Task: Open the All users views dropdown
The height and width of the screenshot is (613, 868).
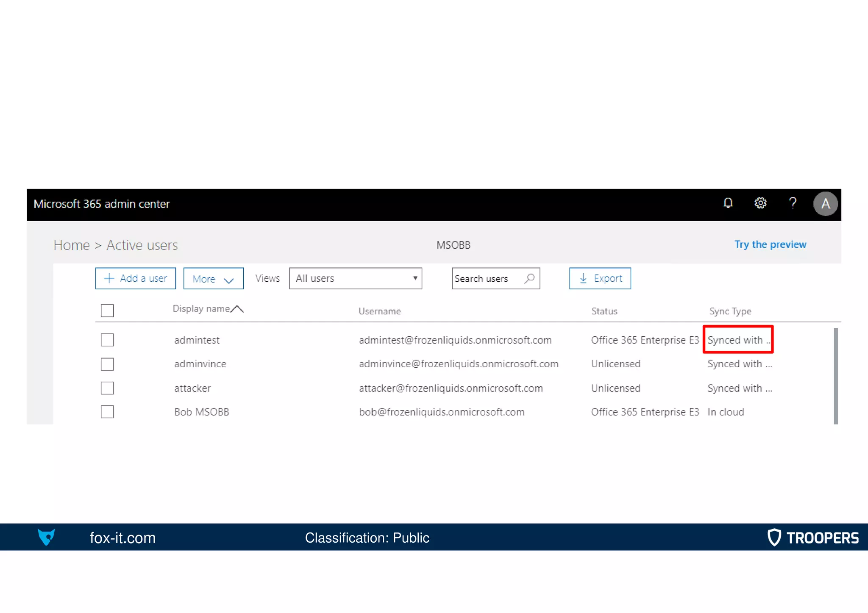Action: [355, 278]
